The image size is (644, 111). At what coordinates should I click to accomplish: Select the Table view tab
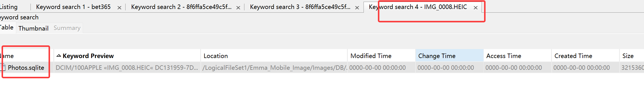[x=7, y=27]
